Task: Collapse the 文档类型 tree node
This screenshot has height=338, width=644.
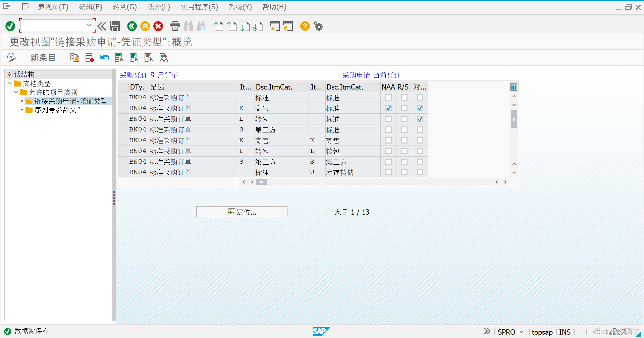Action: (10, 83)
